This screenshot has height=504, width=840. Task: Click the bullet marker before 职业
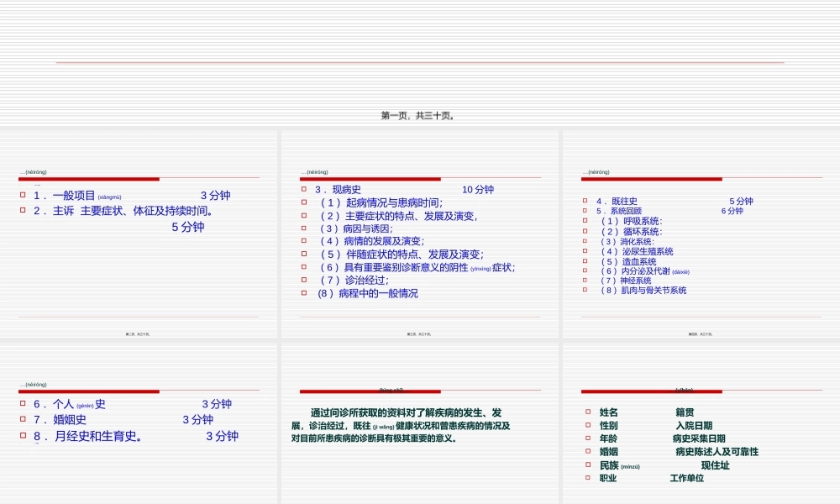[586, 477]
